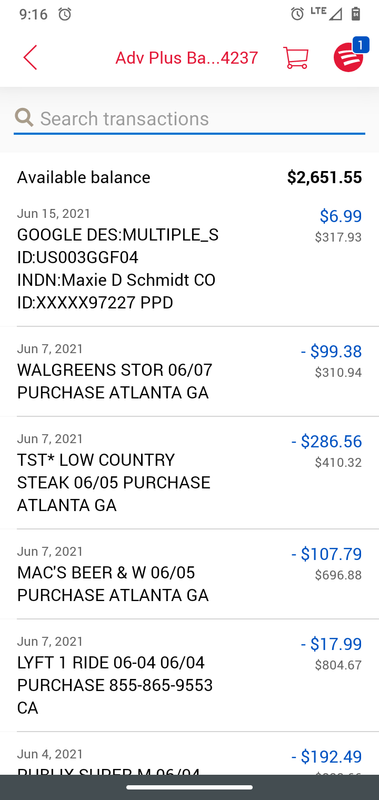379x800 pixels.
Task: Open the GOOGLE DES:MULTIPLE_S transaction
Action: pyautogui.click(x=189, y=259)
